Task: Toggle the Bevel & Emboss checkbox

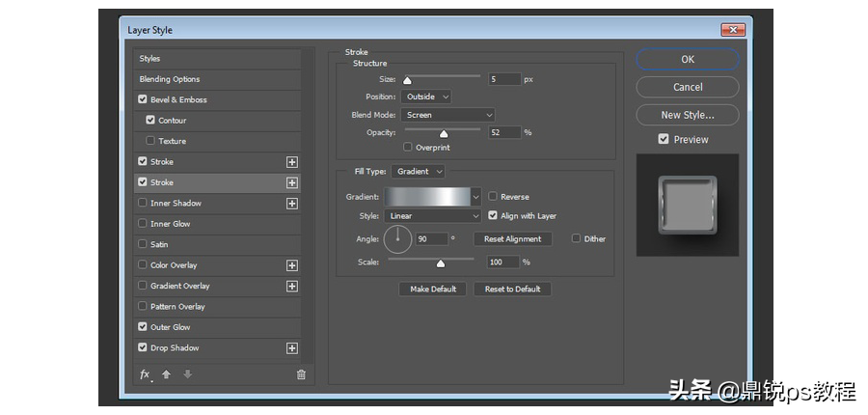Action: point(143,99)
